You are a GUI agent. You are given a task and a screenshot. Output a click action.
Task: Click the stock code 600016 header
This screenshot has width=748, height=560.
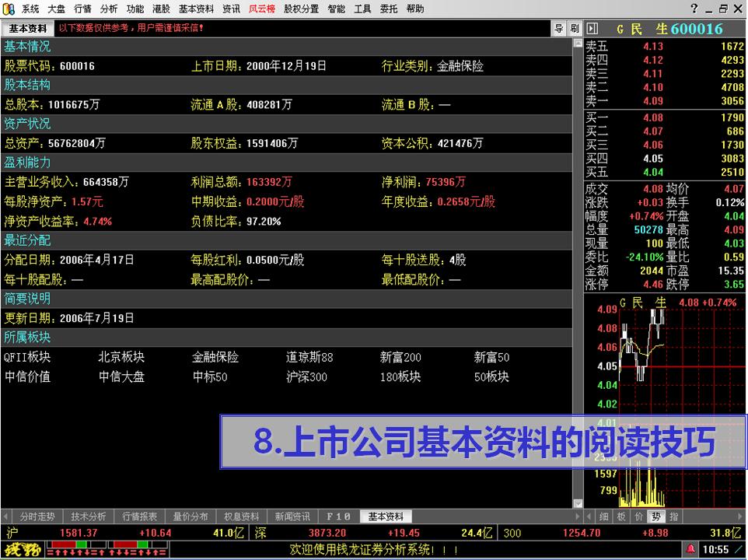point(697,29)
